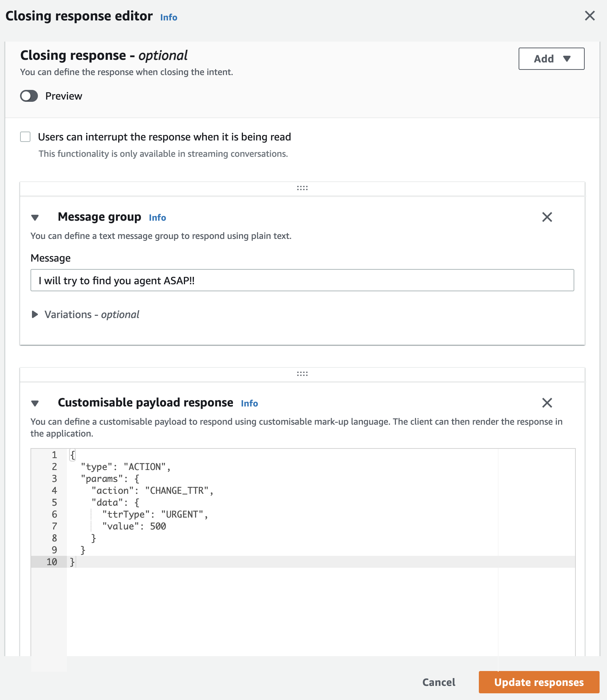The width and height of the screenshot is (607, 700).
Task: Click the "action": "CHANGE_TTR" code line
Action: [152, 490]
